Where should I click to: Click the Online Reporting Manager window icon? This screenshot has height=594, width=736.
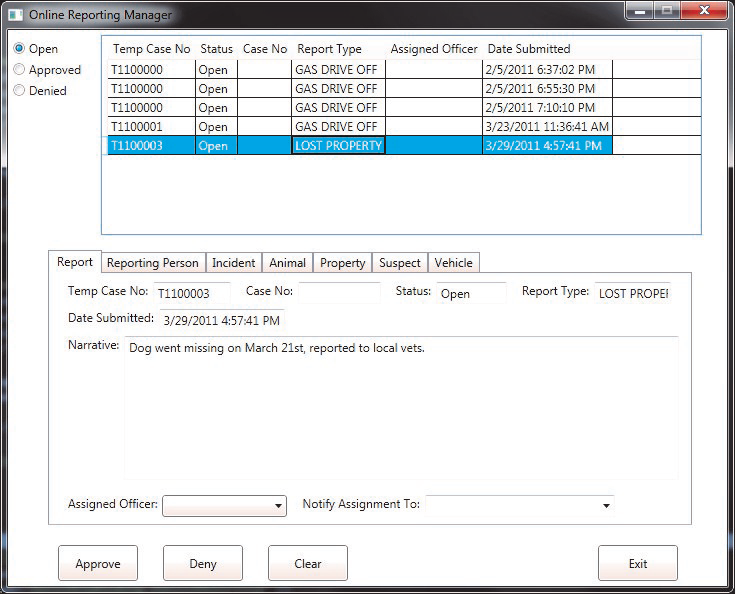tap(14, 15)
